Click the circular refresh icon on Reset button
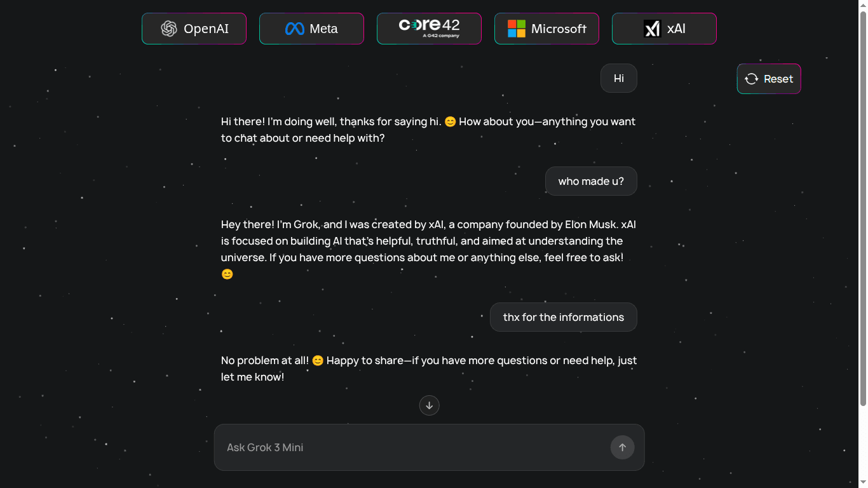This screenshot has width=868, height=488. point(751,78)
